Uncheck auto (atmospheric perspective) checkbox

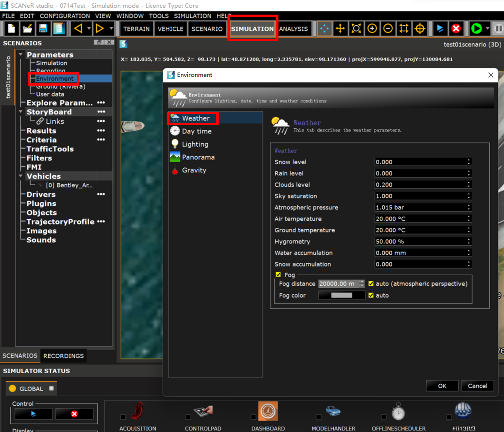[x=371, y=284]
